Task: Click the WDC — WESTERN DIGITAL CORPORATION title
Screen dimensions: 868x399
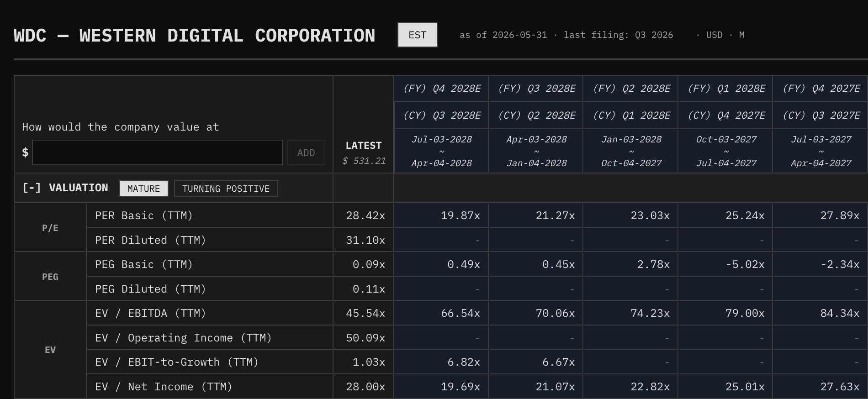Action: 195,36
